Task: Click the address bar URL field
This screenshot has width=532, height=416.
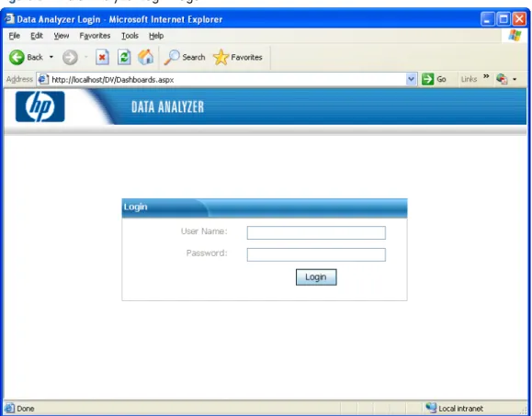Action: (227, 80)
